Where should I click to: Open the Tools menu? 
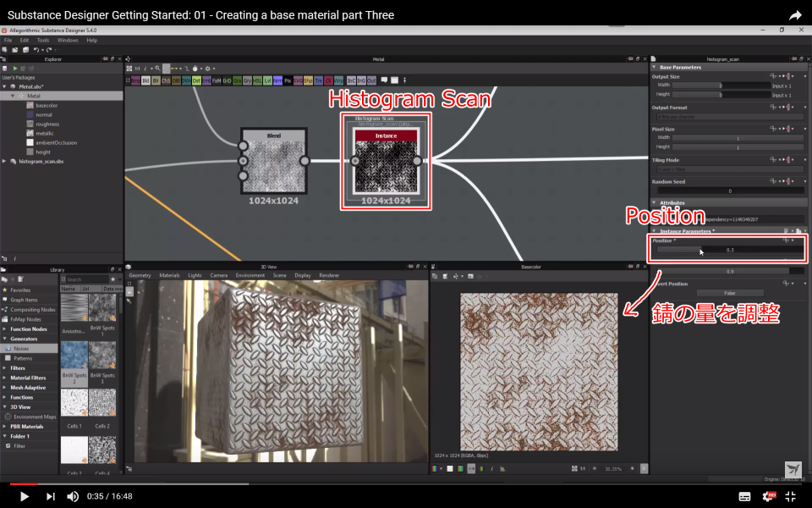43,40
